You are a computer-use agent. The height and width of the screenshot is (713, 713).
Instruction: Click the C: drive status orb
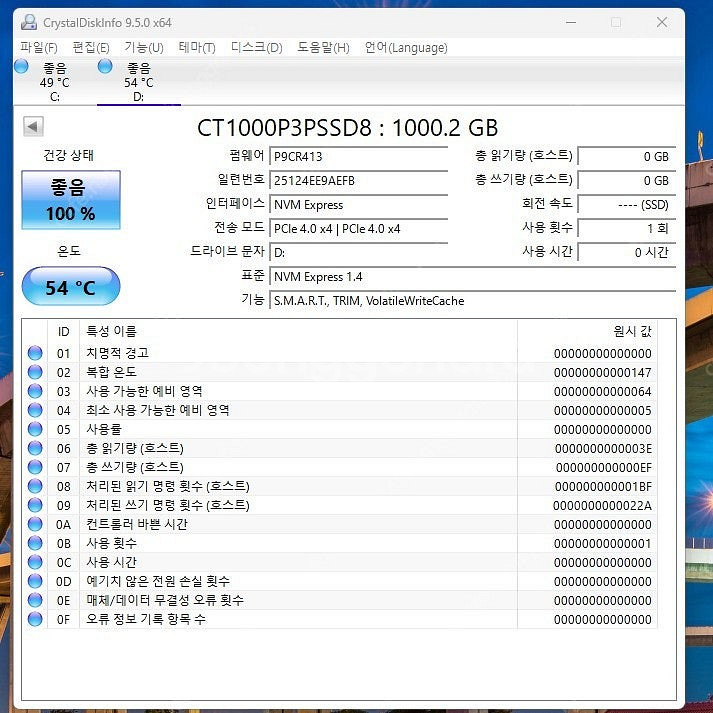(22, 67)
